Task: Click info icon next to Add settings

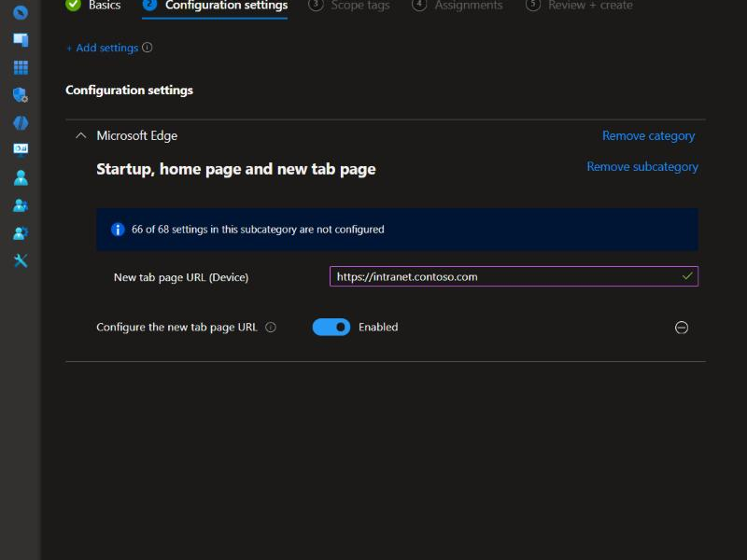Action: [x=148, y=48]
